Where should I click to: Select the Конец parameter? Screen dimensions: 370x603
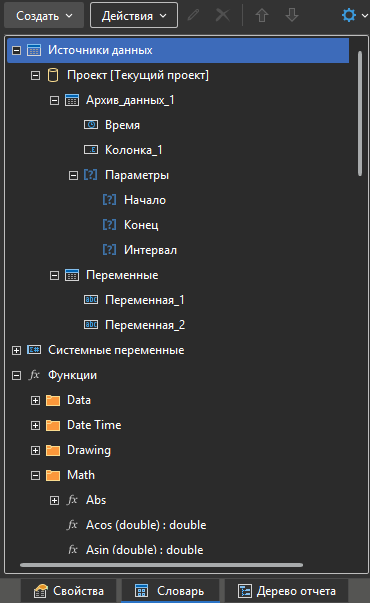point(141,225)
